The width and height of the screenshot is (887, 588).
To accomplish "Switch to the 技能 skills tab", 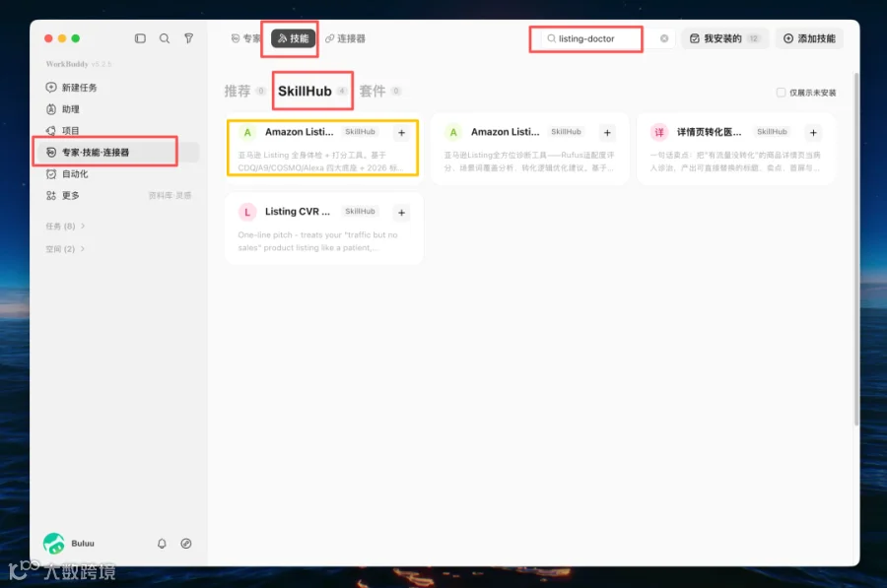I will tap(293, 38).
